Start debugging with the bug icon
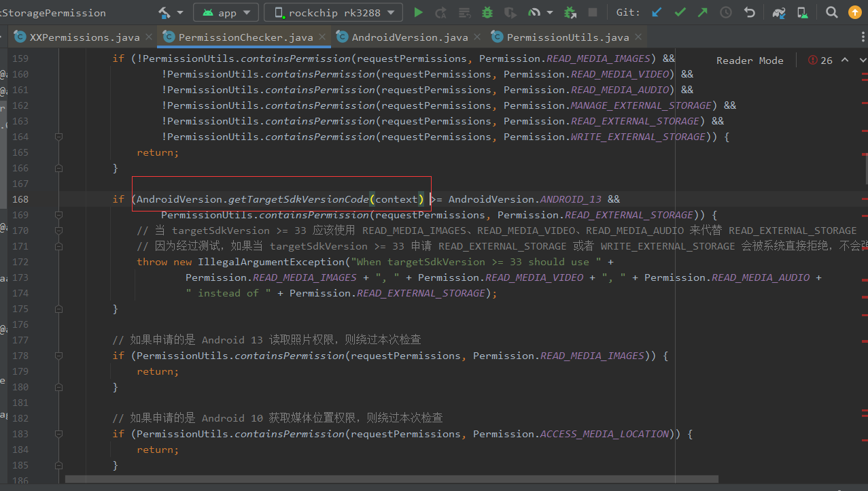This screenshot has height=491, width=868. click(487, 12)
